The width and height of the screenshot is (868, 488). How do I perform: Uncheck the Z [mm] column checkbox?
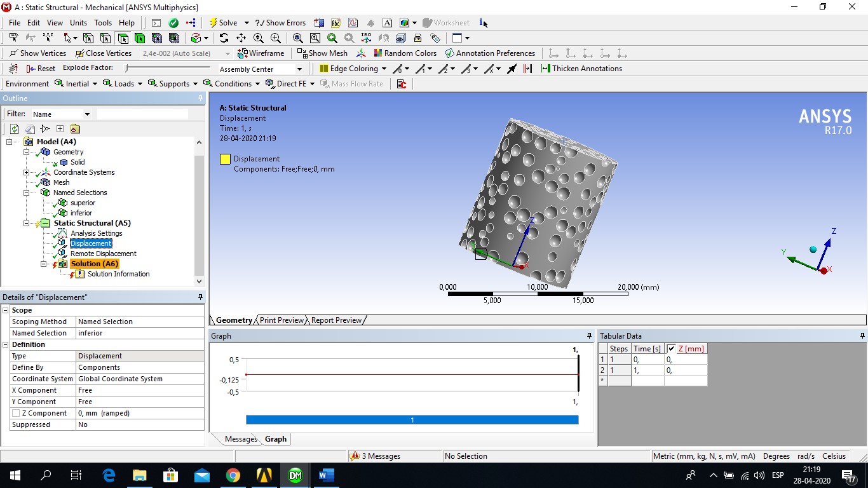coord(671,349)
